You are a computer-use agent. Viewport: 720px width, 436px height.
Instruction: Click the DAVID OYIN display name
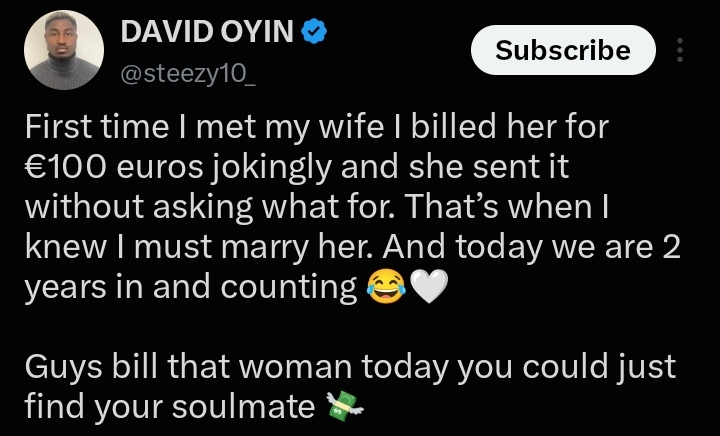(x=207, y=32)
